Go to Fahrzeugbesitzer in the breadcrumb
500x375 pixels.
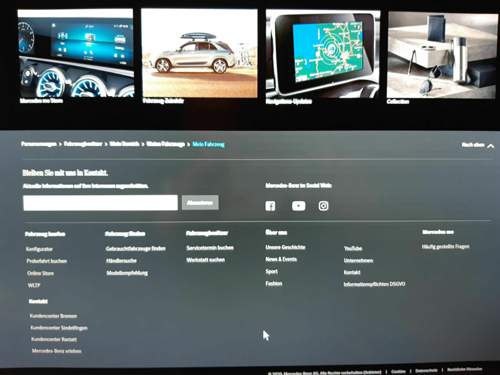(83, 144)
